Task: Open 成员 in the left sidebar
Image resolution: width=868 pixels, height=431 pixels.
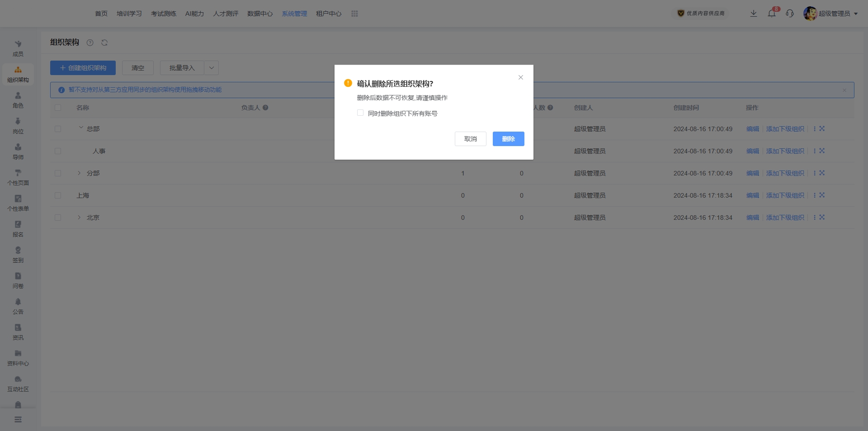Action: [x=18, y=48]
